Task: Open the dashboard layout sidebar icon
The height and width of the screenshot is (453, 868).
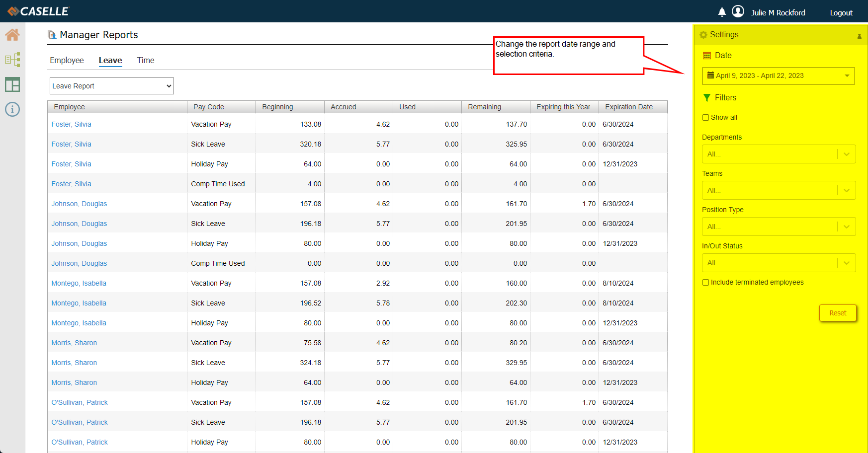Action: pos(12,84)
